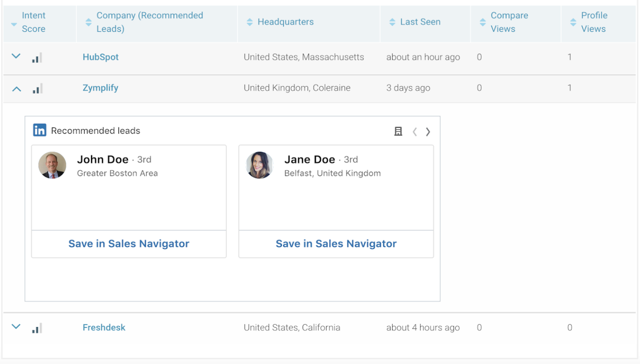Click the LinkedIn logo in Recommended leads
This screenshot has width=640, height=364.
click(39, 130)
